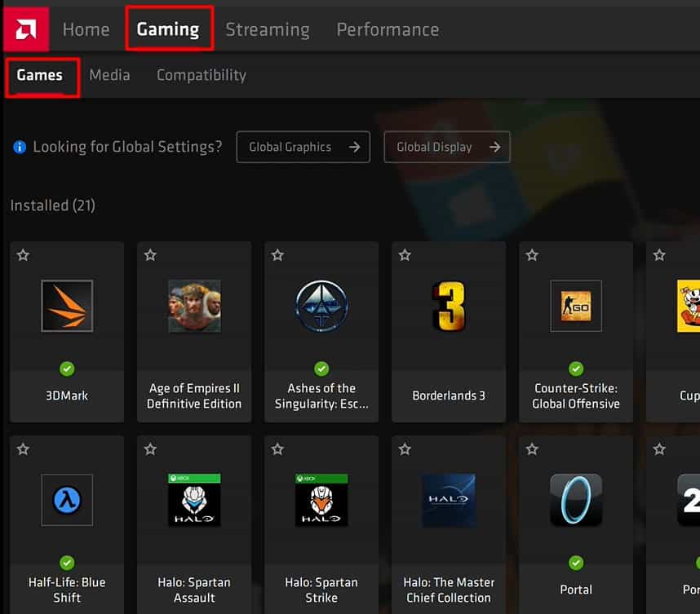Click the AMD logo icon
The width and height of the screenshot is (700, 614).
26,29
